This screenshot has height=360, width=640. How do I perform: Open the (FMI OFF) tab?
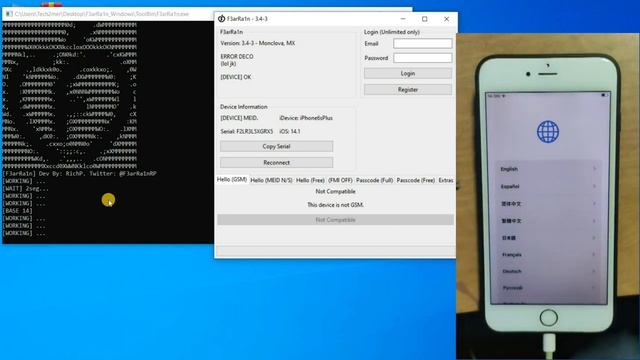click(x=340, y=180)
